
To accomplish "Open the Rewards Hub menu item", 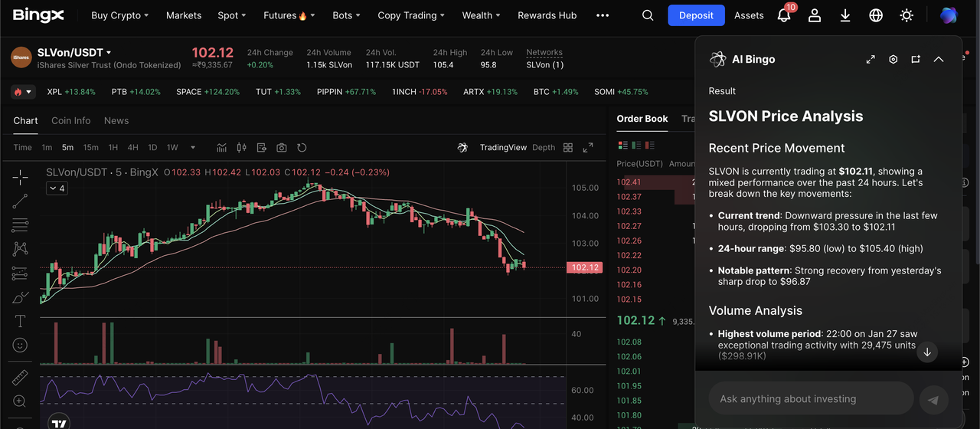I will 547,15.
